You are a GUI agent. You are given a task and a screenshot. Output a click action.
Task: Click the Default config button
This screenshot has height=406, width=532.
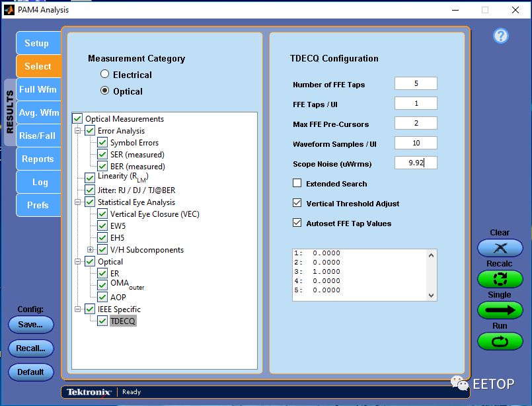31,372
